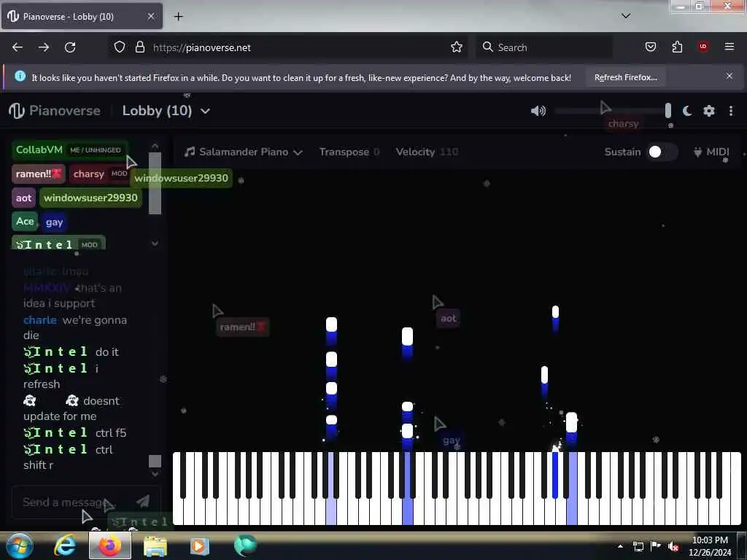Bookmark this page with star icon
747x560 pixels.
tap(457, 47)
